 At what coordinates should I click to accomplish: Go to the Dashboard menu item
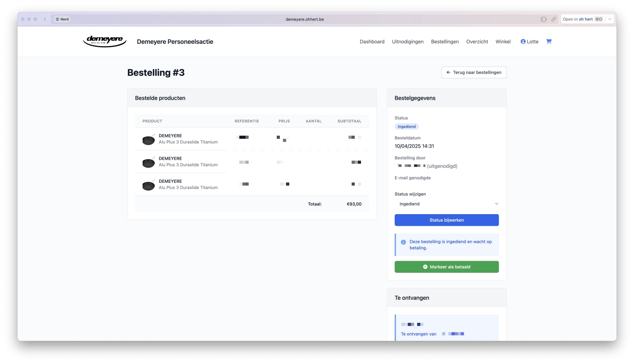coord(372,42)
